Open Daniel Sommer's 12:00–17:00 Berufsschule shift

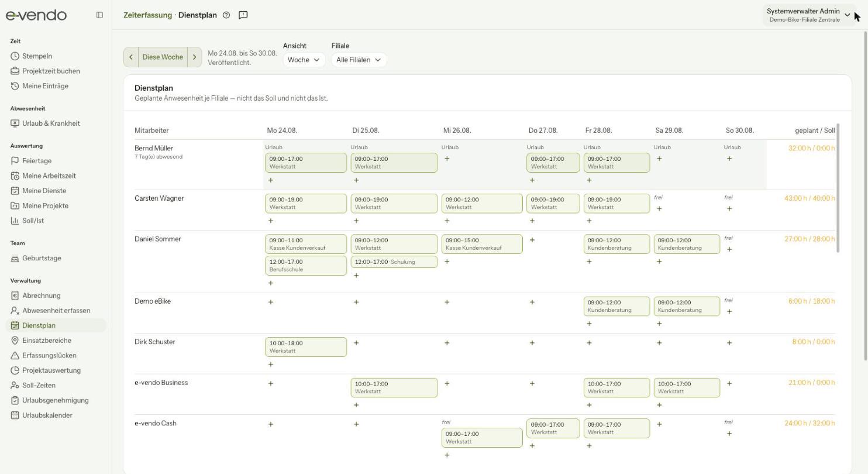click(306, 266)
